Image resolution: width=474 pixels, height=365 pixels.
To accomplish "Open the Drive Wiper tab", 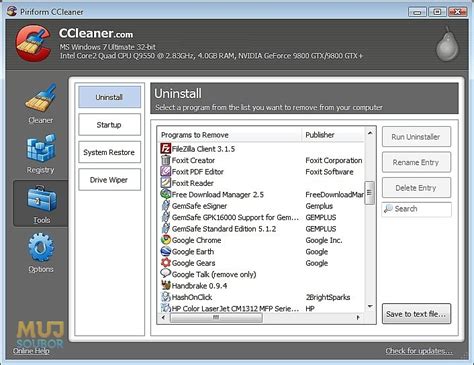I will pyautogui.click(x=109, y=180).
